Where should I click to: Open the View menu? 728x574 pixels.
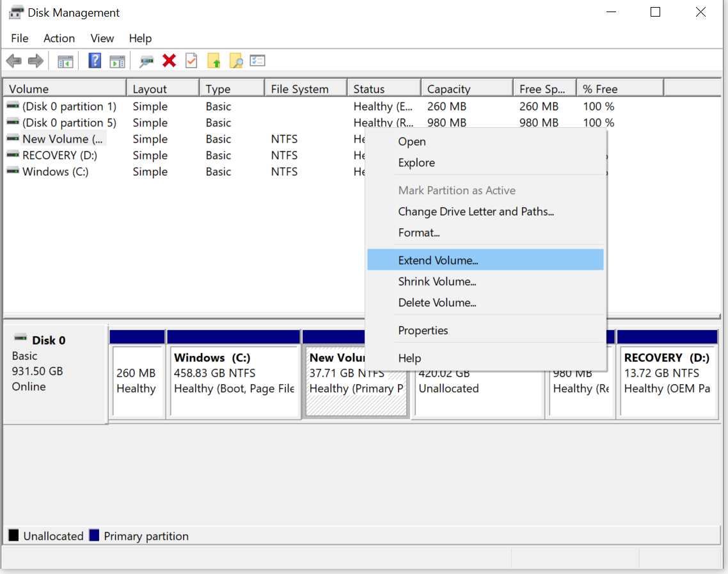coord(102,38)
